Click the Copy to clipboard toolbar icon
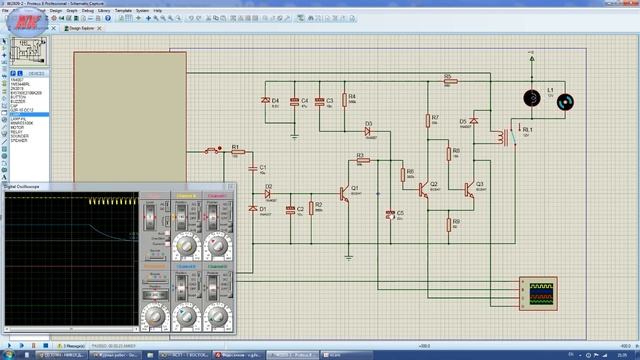Screen dimensions: 640x360 216,18
